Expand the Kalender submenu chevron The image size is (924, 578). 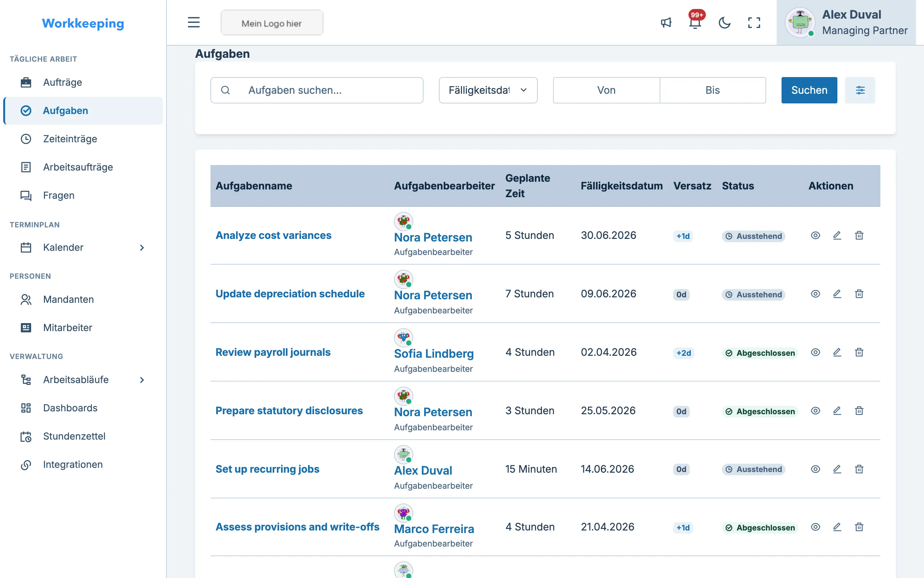142,248
